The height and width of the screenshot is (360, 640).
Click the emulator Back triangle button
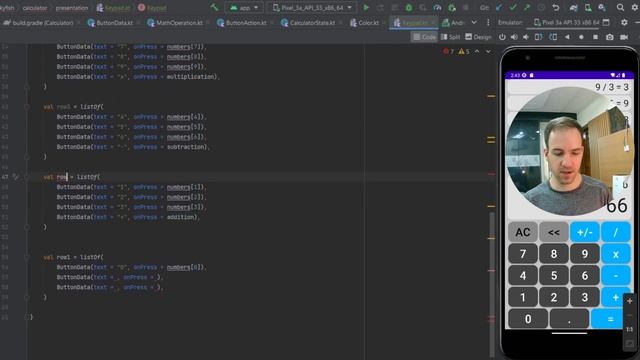(x=567, y=37)
